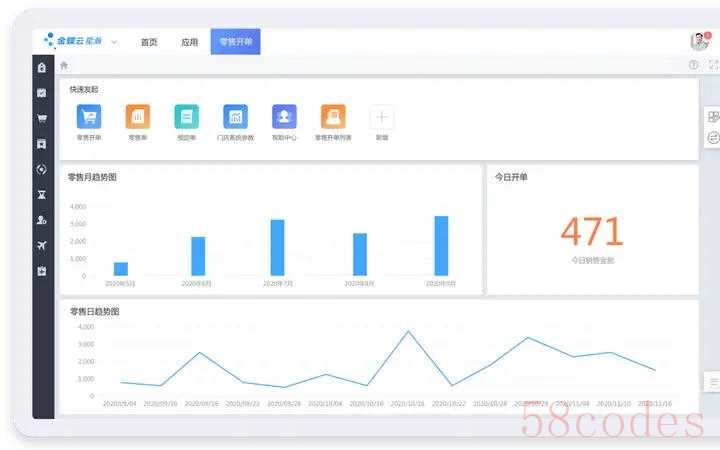720x450 pixels.
Task: Open the airplane icon in dark sidebar
Action: point(42,245)
